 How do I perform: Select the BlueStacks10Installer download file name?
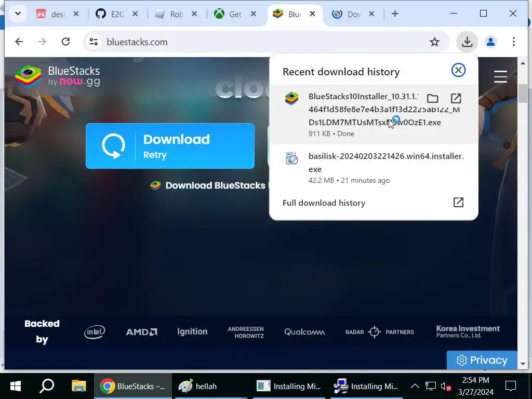[x=383, y=109]
